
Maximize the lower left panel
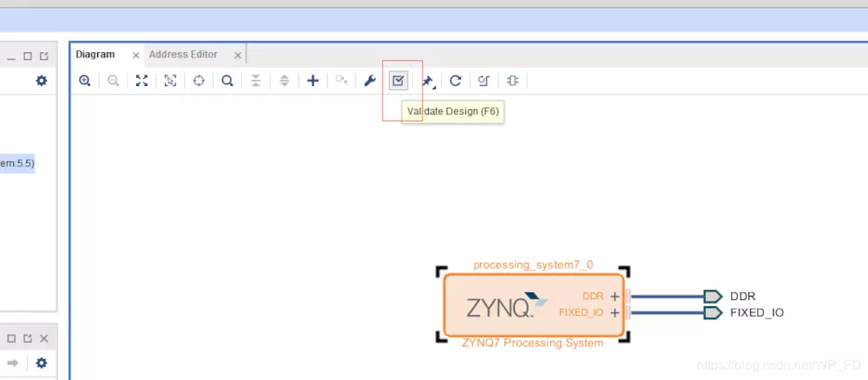coord(11,338)
